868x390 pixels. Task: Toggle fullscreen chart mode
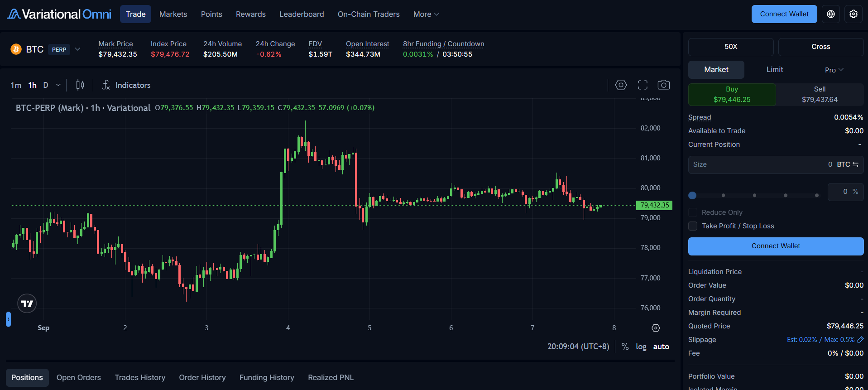pyautogui.click(x=643, y=85)
